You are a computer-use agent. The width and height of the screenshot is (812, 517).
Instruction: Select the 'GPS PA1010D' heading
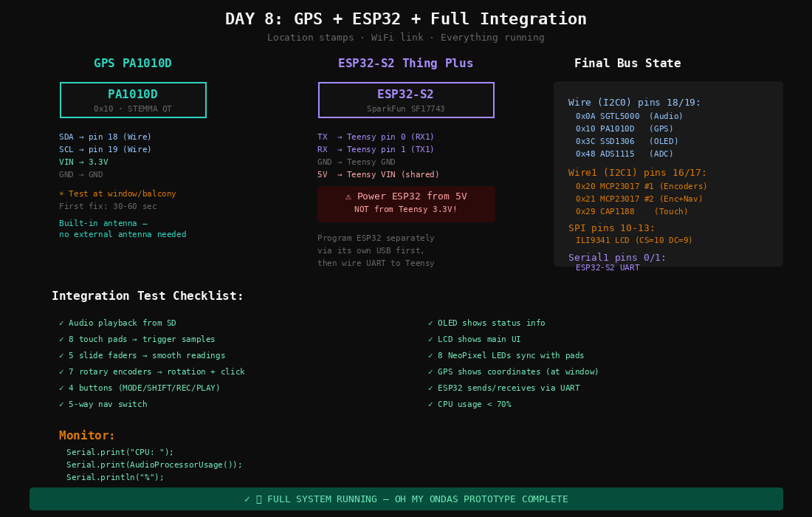tap(133, 64)
